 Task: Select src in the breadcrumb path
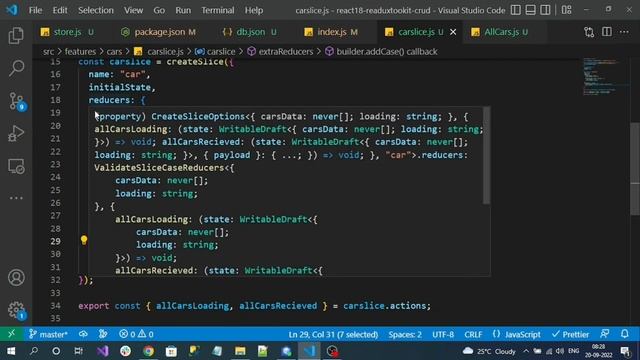[x=49, y=51]
